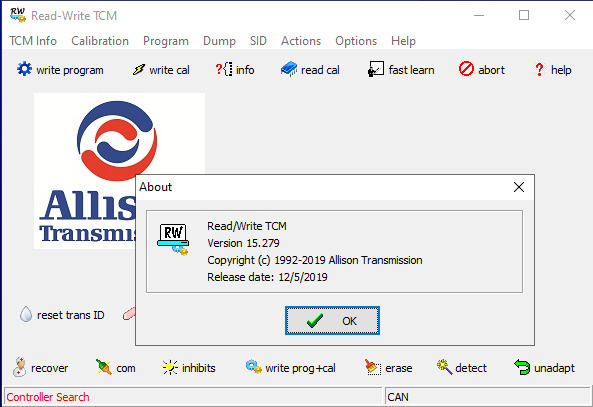Click the com plug icon

pyautogui.click(x=104, y=367)
